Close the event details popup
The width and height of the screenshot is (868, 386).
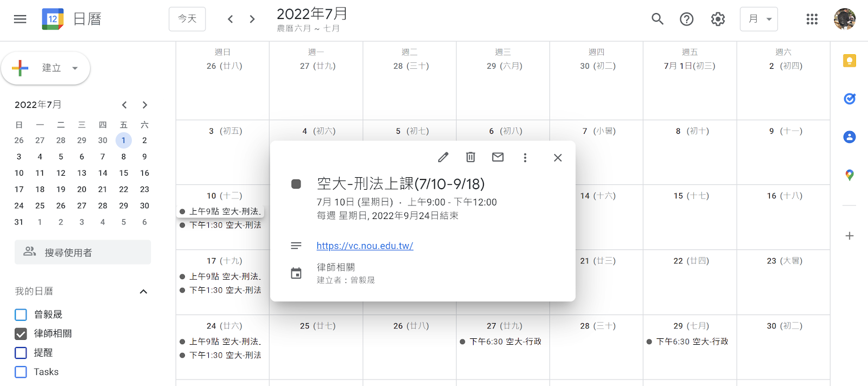[558, 158]
